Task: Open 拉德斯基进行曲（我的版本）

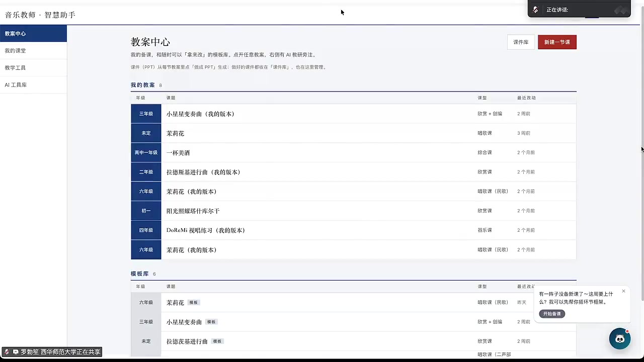Action: pos(203,172)
